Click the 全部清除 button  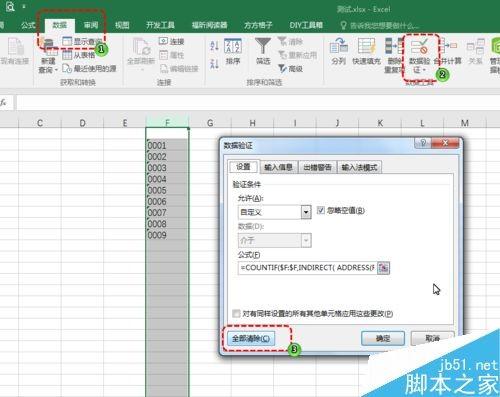coord(251,339)
